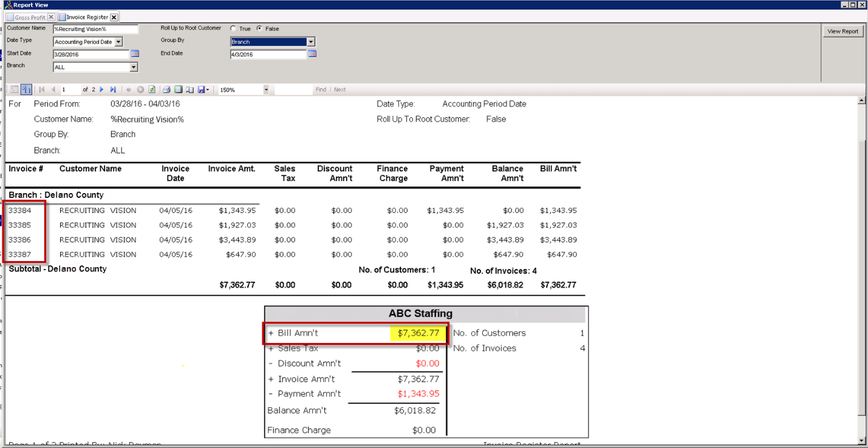The height and width of the screenshot is (448, 868).
Task: Click the Customer Name column header
Action: 91,169
